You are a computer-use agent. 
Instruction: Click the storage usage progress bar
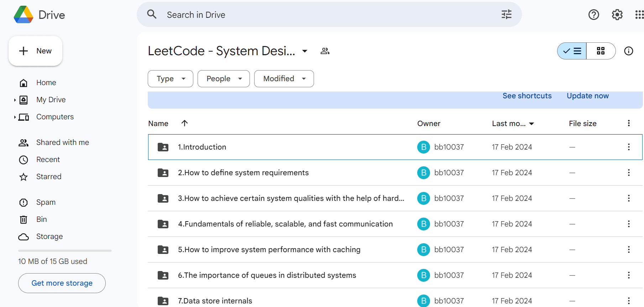pyautogui.click(x=65, y=251)
